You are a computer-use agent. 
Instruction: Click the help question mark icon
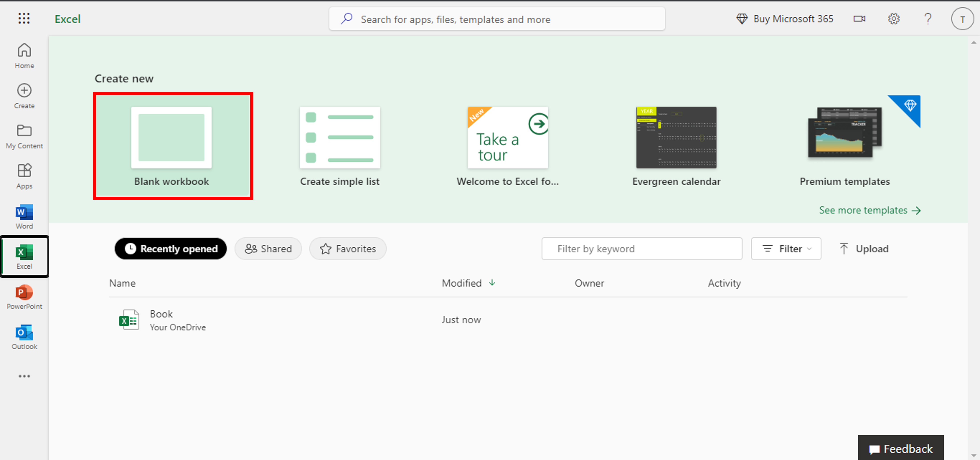coord(928,19)
